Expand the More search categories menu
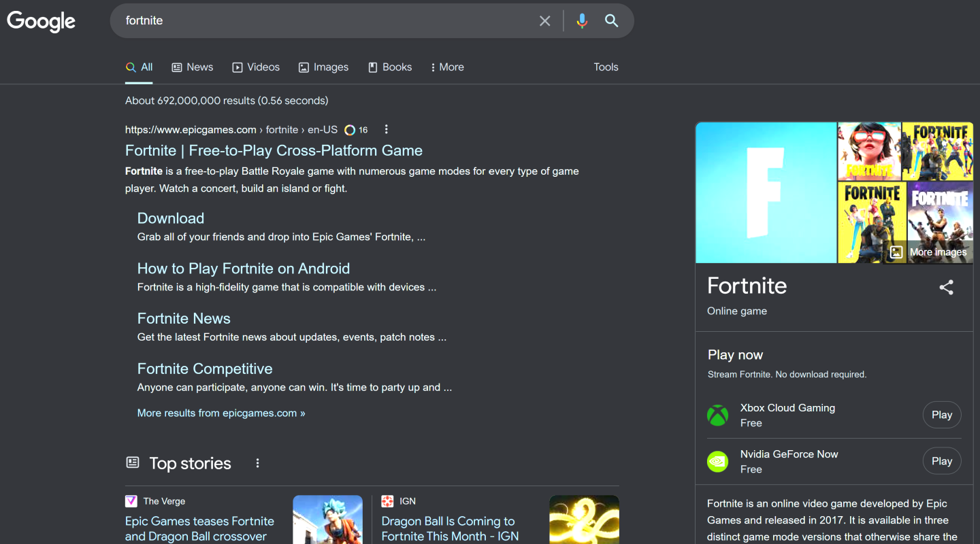The width and height of the screenshot is (980, 544). coord(446,67)
